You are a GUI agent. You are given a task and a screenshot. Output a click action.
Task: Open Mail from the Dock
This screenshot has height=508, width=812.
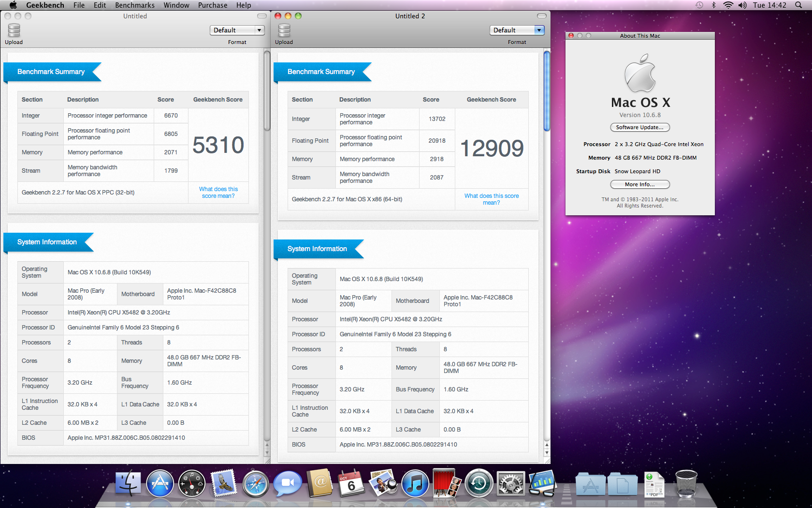tap(224, 484)
